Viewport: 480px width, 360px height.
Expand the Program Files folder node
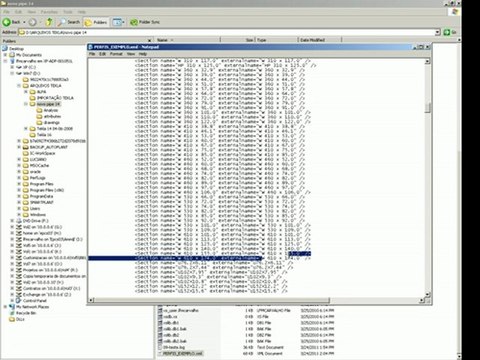(19, 184)
